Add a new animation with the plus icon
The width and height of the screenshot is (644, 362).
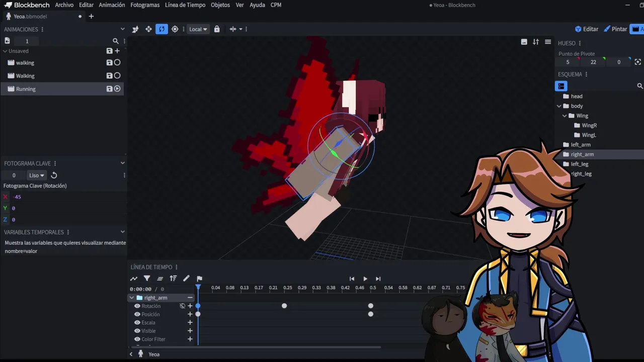pyautogui.click(x=117, y=51)
